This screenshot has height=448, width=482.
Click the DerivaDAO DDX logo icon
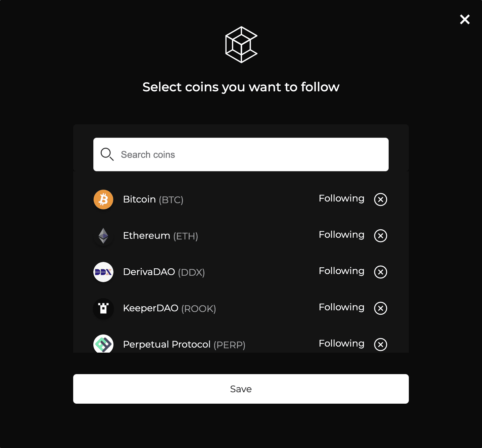103,272
